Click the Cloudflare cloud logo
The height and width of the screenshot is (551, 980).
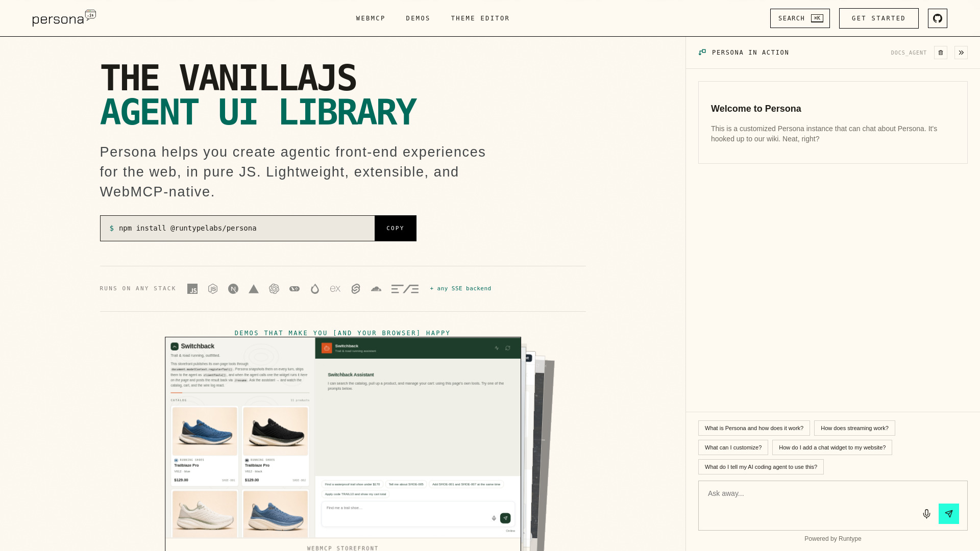pyautogui.click(x=376, y=289)
